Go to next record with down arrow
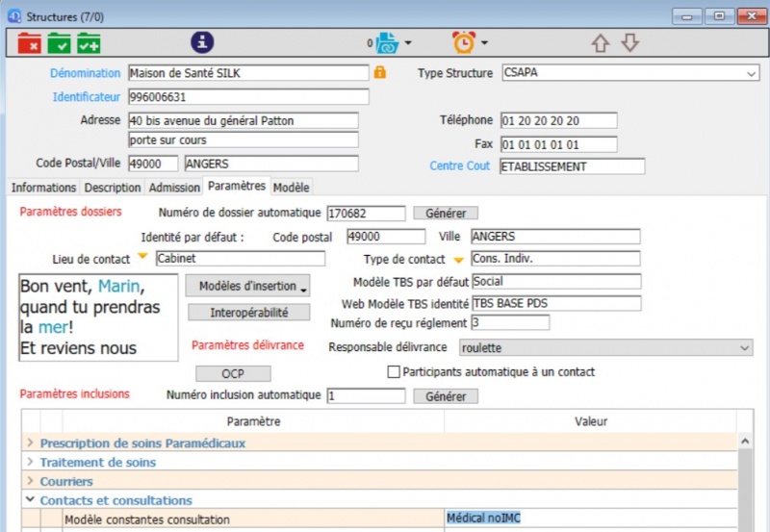770x532 pixels. (629, 43)
